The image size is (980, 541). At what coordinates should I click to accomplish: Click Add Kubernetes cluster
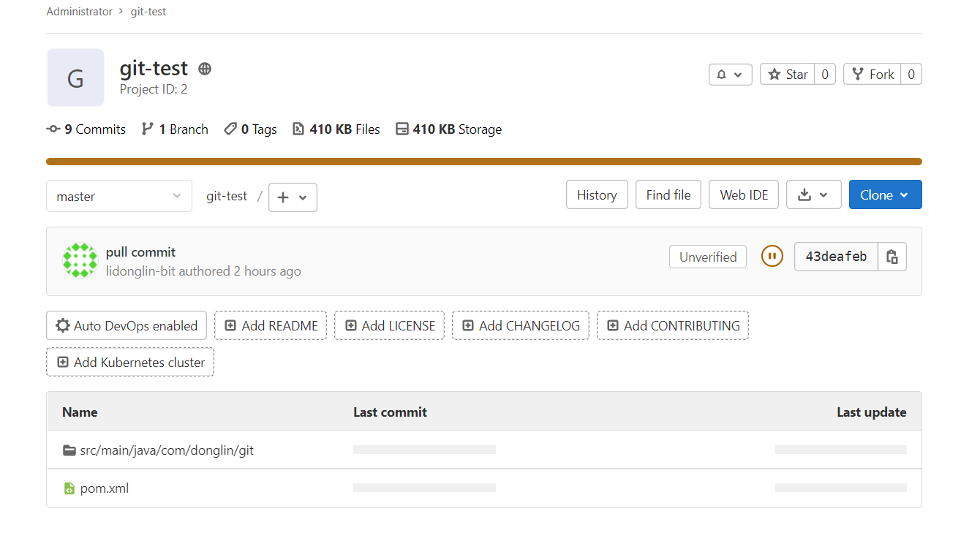pyautogui.click(x=130, y=362)
